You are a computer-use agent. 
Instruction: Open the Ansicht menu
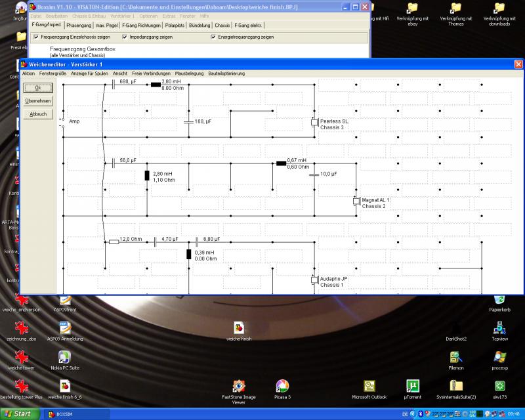coord(120,73)
